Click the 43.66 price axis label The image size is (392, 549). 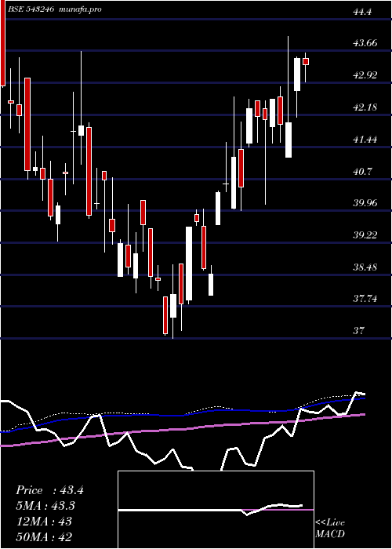coord(365,43)
